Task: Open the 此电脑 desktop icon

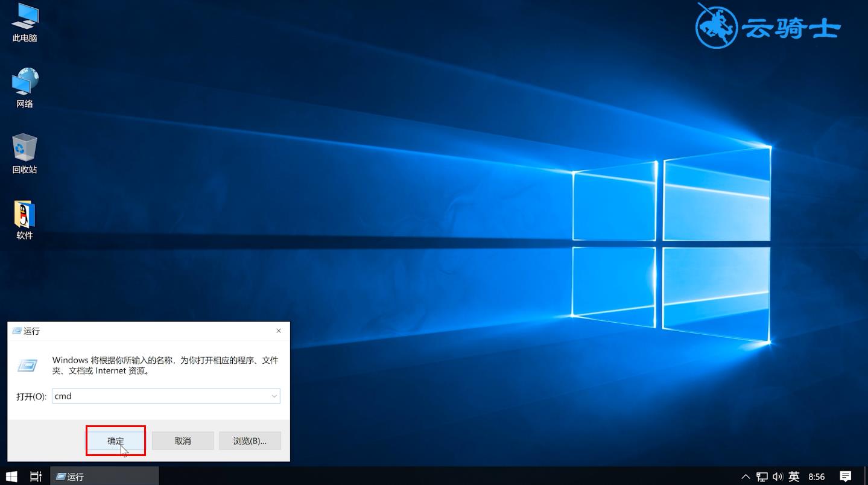Action: coord(24,22)
